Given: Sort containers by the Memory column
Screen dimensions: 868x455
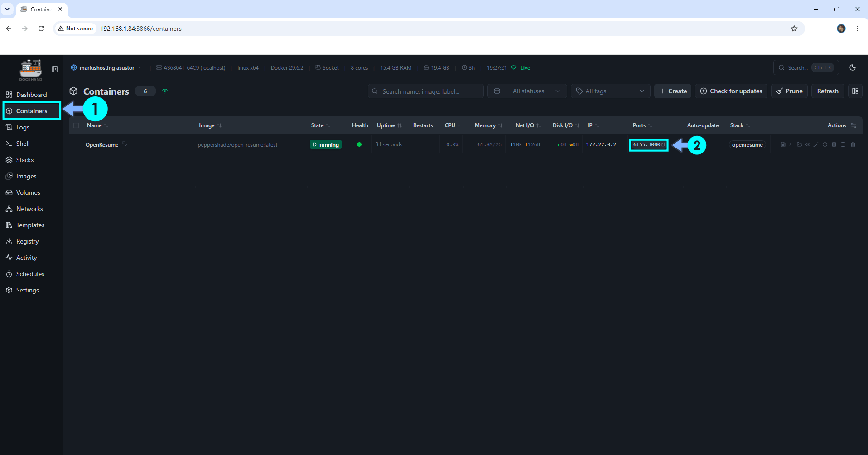Looking at the screenshot, I should pyautogui.click(x=488, y=125).
